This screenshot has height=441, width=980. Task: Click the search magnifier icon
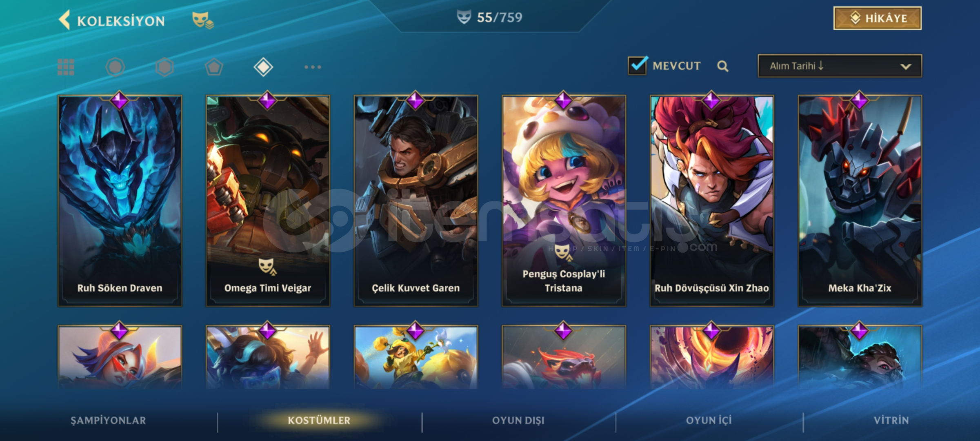click(x=723, y=66)
